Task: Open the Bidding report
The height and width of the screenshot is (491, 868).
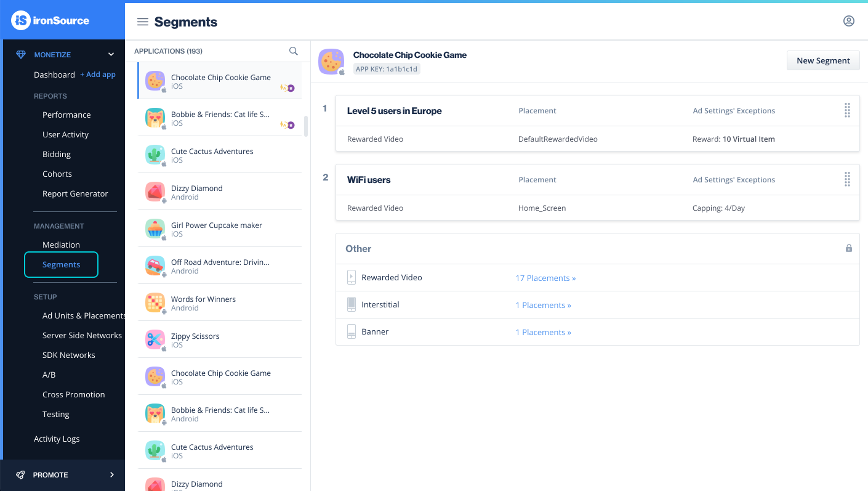Action: click(x=57, y=154)
